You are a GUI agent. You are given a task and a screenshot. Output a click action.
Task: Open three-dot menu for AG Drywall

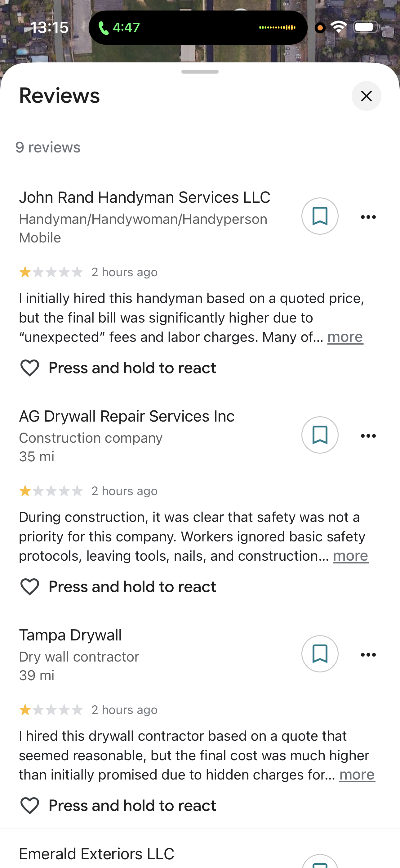368,436
